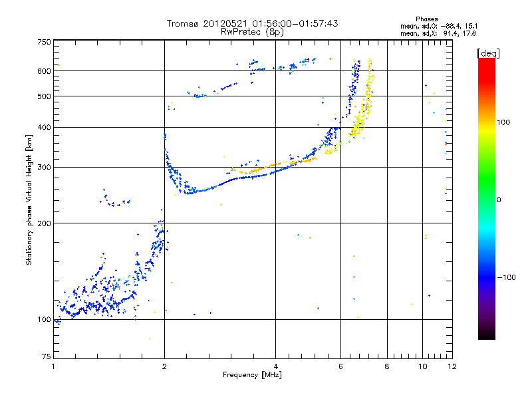Click the colorbar tick label '100'
Viewport: 532px width, 399px height.
tap(503, 122)
